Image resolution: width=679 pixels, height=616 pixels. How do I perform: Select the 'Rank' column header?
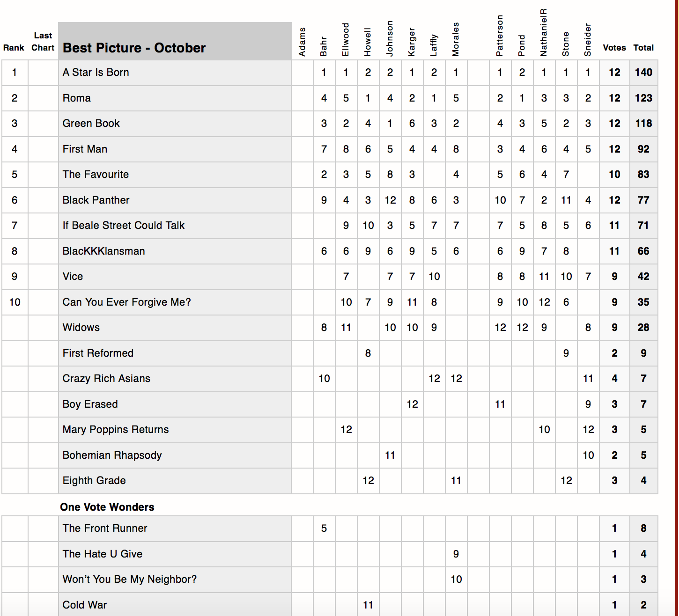(14, 48)
